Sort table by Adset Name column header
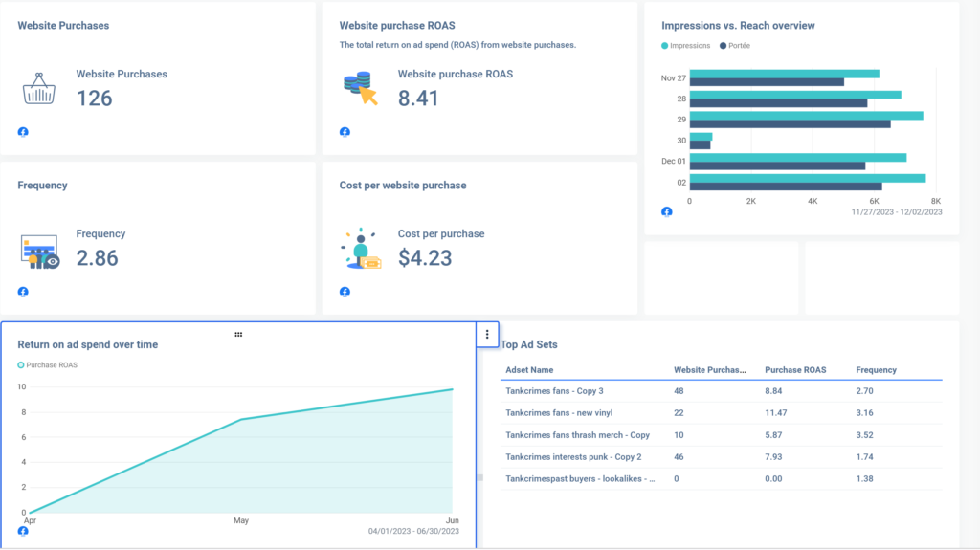 [529, 370]
